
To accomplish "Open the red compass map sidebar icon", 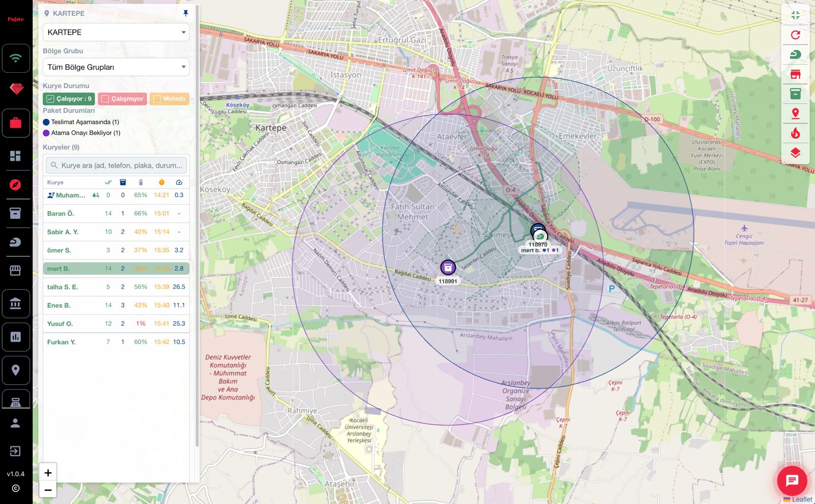I will coord(16,185).
